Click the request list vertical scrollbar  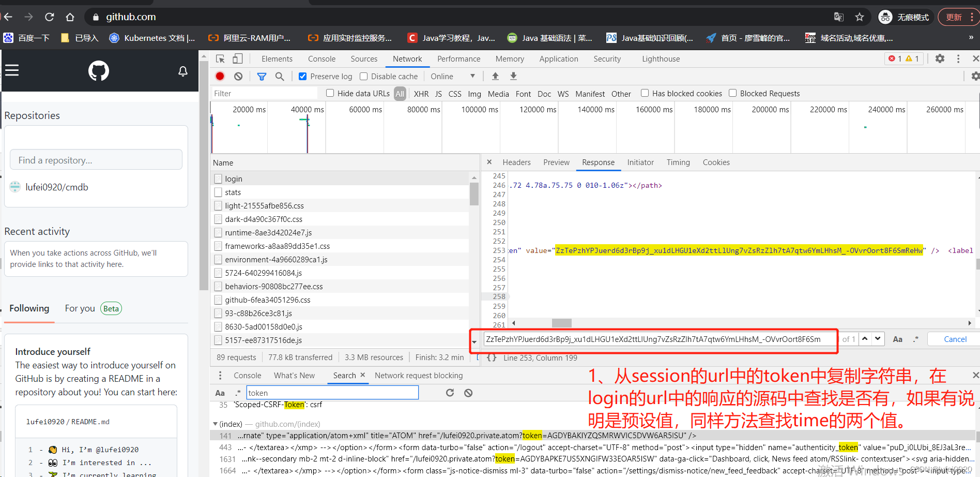tap(474, 195)
